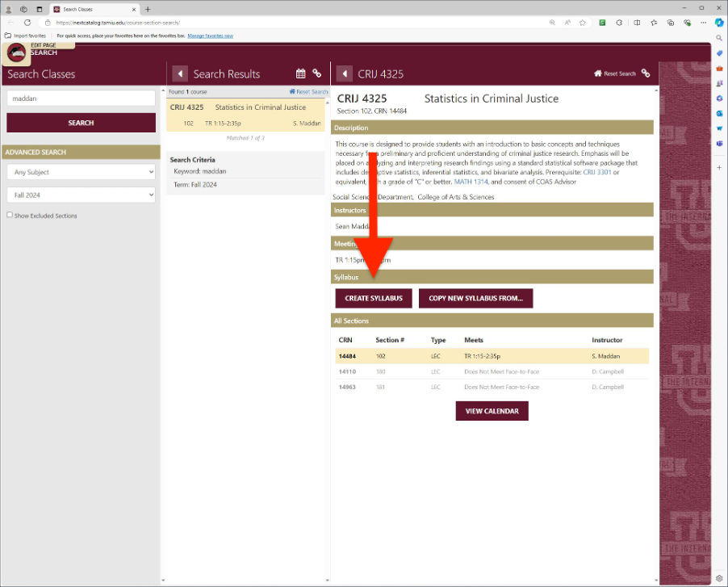This screenshot has width=728, height=587.
Task: Open browser profile avatar icon
Action: coord(8,10)
